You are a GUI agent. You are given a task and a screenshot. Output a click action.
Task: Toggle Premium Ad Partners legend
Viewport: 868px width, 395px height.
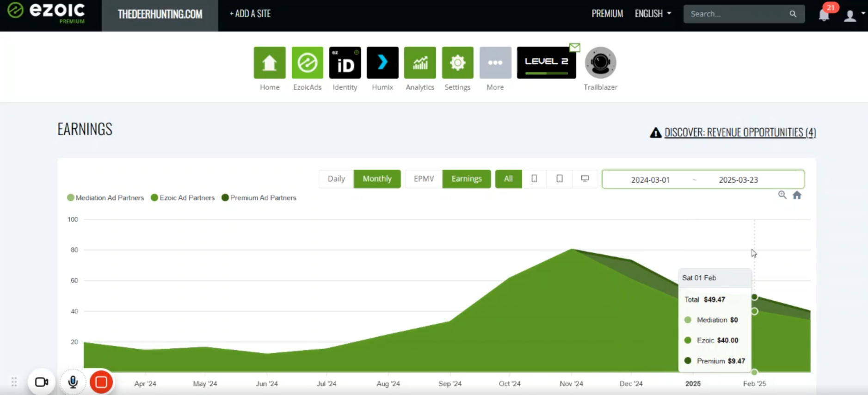(259, 197)
